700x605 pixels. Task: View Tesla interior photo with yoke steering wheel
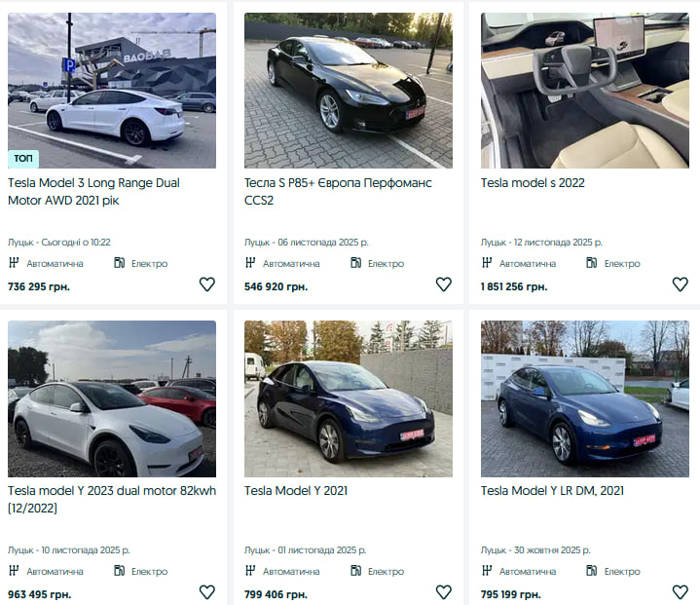tap(584, 90)
